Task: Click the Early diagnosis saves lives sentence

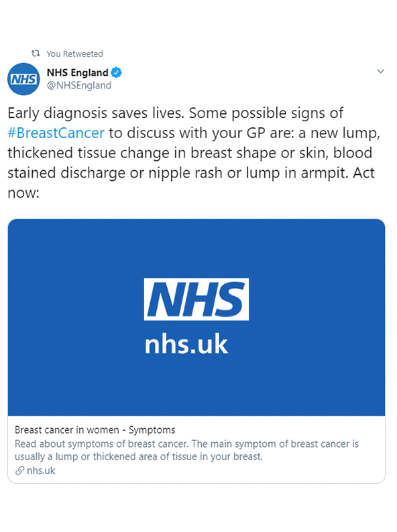Action: pyautogui.click(x=96, y=113)
